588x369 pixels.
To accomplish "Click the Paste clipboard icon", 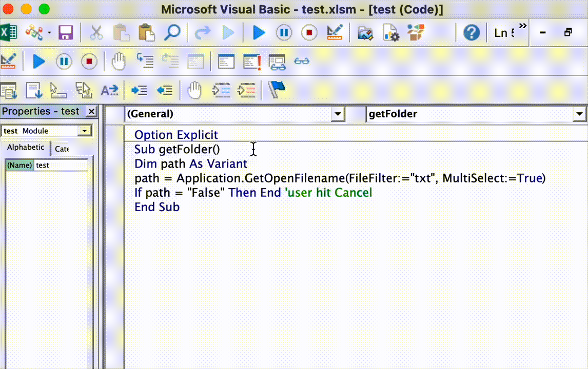I will coord(147,33).
